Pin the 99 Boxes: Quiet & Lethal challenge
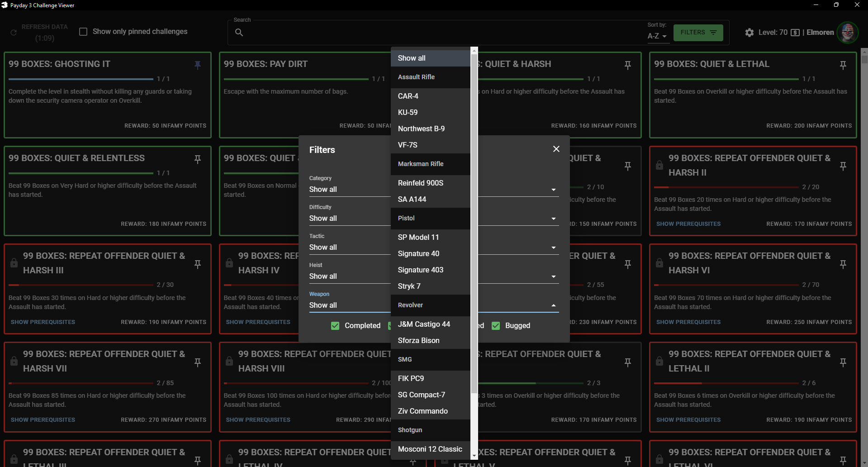This screenshot has height=467, width=868. pyautogui.click(x=843, y=65)
